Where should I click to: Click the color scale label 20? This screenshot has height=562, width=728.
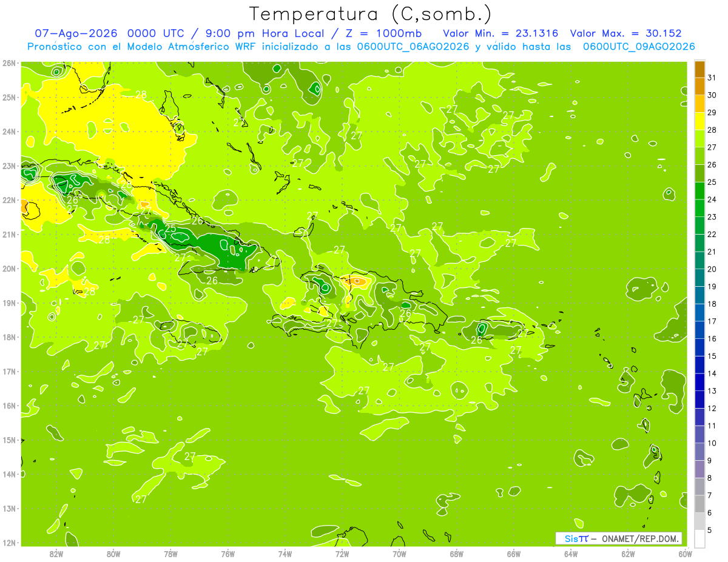[712, 269]
